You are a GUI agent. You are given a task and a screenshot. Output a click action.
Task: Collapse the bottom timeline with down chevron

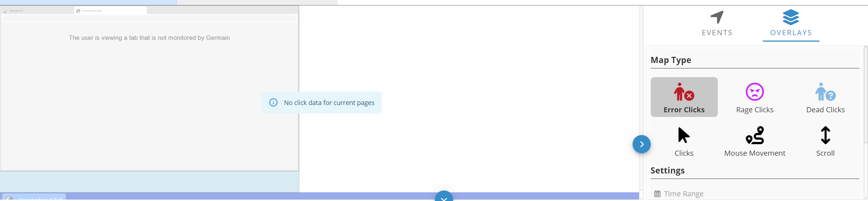pyautogui.click(x=444, y=197)
